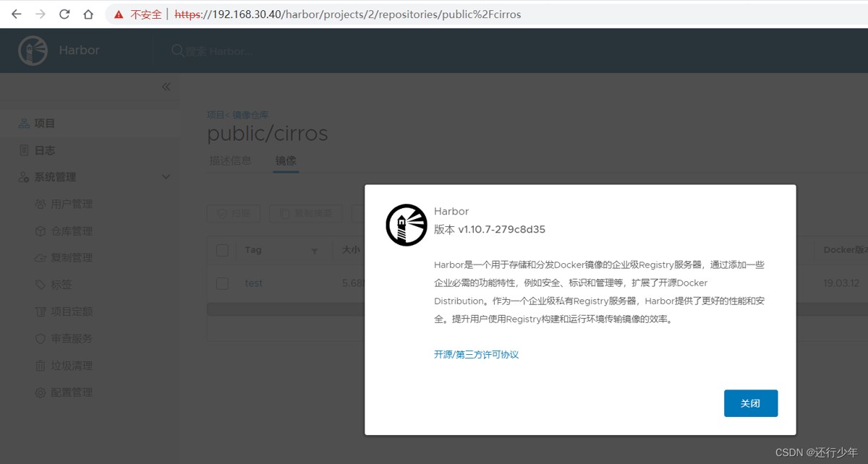Open 复制管理 in the sidebar

pos(72,258)
